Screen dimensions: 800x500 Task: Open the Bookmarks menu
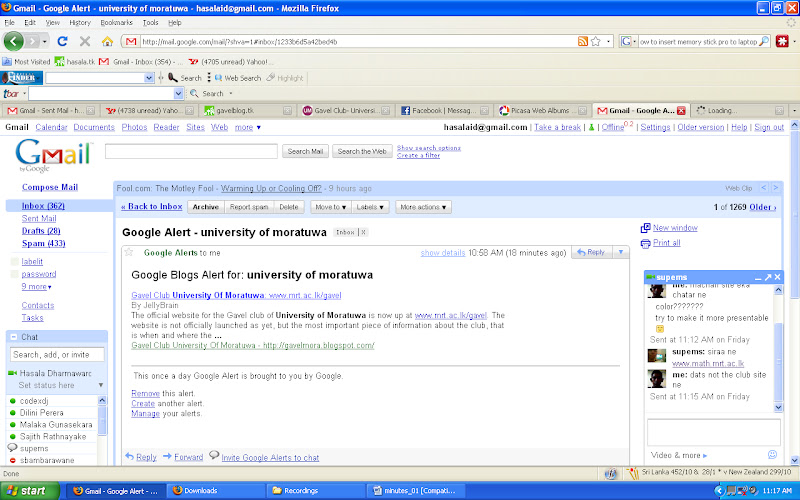click(x=116, y=22)
